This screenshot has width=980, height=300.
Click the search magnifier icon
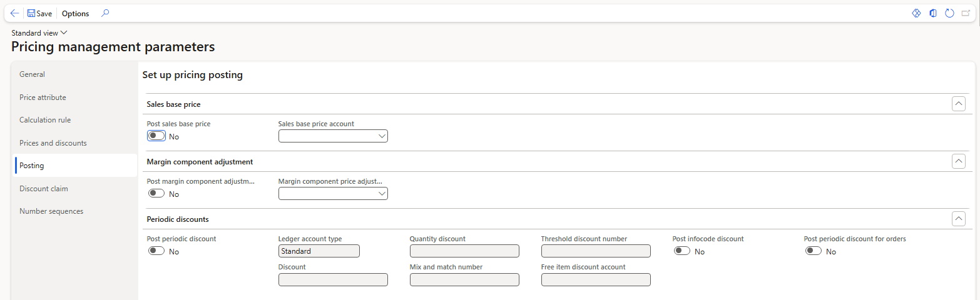105,13
